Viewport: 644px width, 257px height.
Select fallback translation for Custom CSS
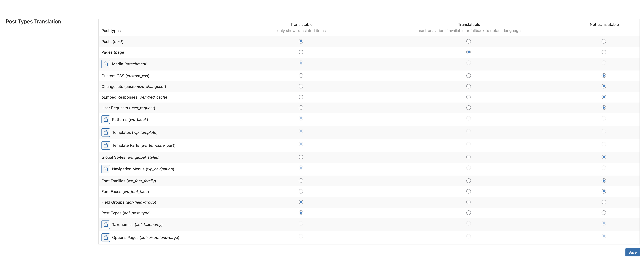tap(468, 76)
